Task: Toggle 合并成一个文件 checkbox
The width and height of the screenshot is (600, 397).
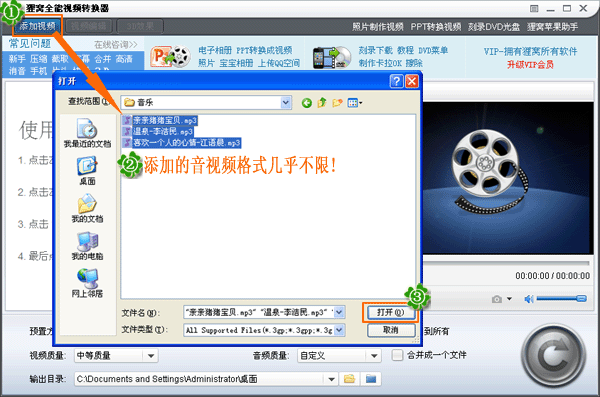Action: [397, 355]
